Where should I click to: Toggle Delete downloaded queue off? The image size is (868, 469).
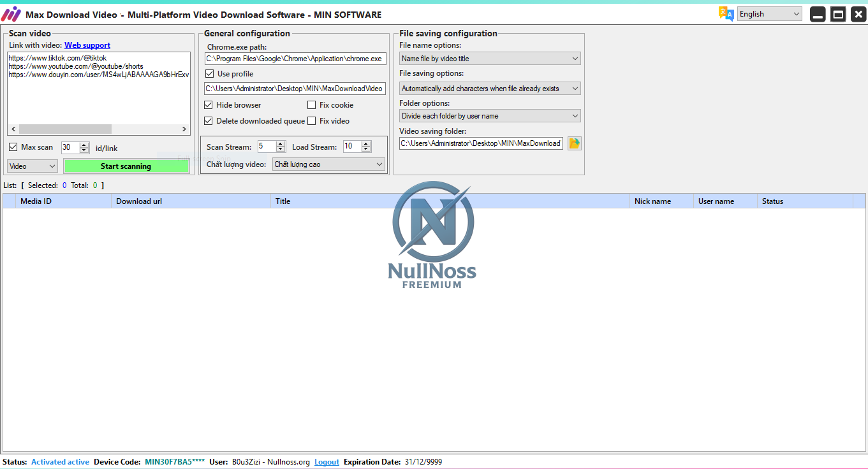click(208, 120)
